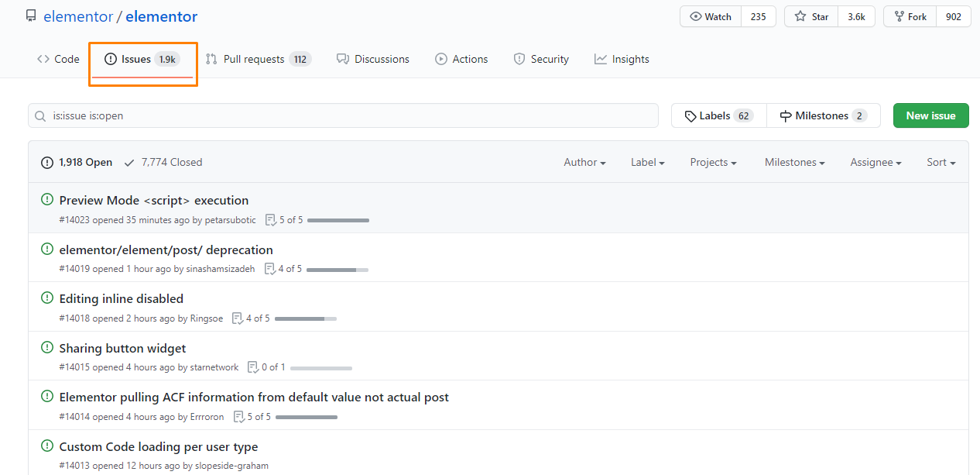Show 1,918 Open issues

tap(77, 162)
